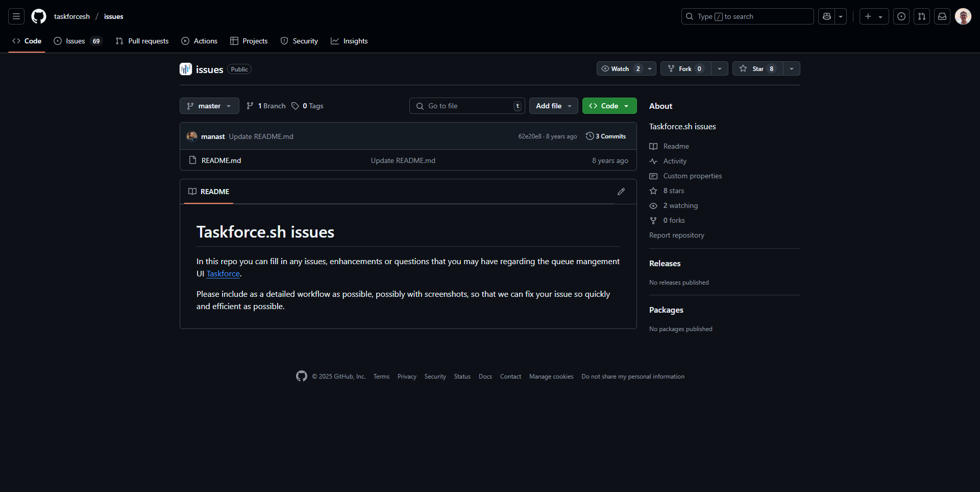Click footer Terms link
980x492 pixels.
[x=381, y=377]
